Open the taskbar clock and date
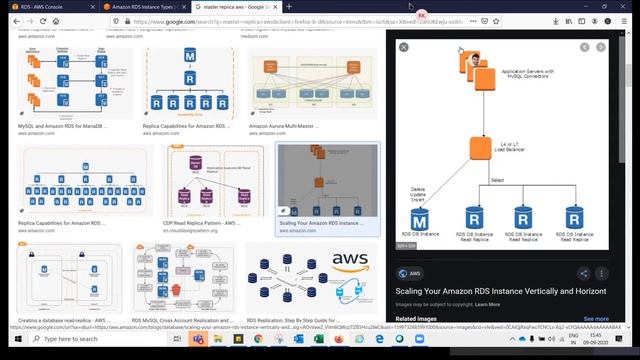640x360 pixels. click(x=596, y=339)
